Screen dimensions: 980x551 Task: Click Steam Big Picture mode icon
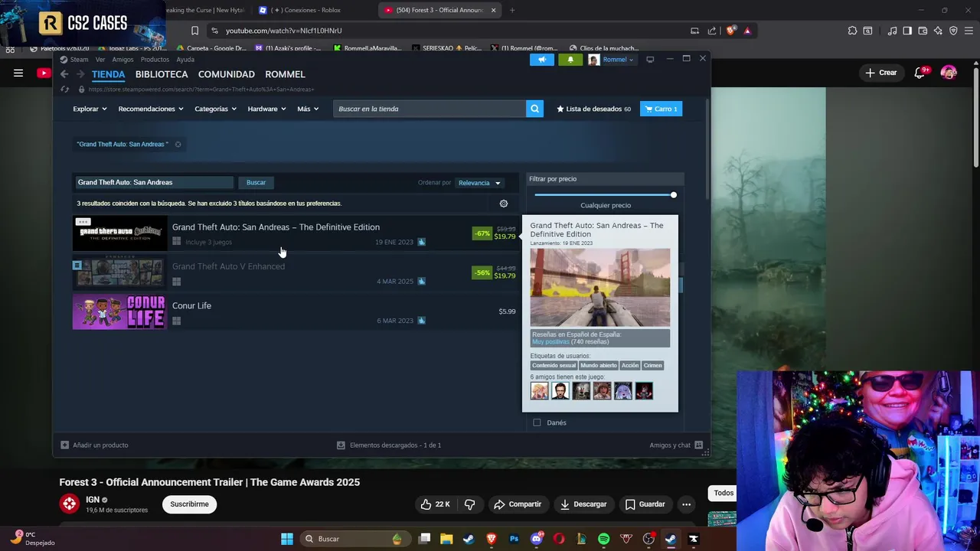click(x=650, y=60)
